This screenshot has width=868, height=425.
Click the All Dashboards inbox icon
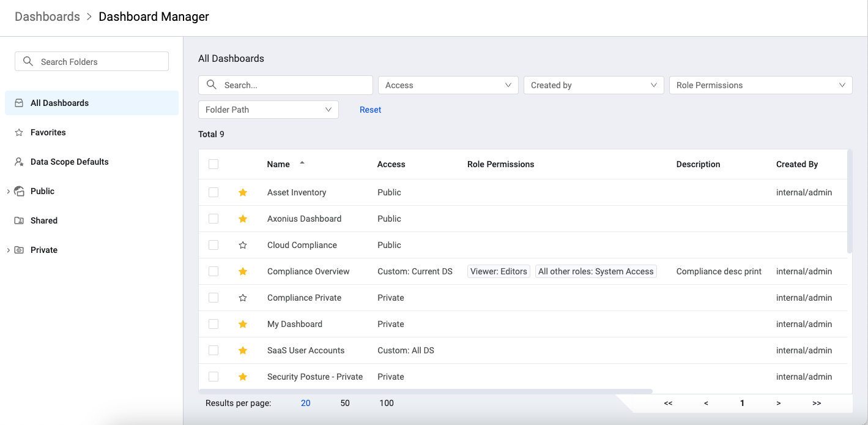click(x=19, y=103)
